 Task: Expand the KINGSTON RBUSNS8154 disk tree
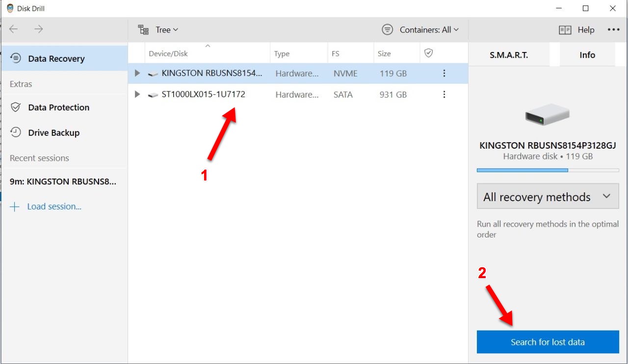(137, 74)
